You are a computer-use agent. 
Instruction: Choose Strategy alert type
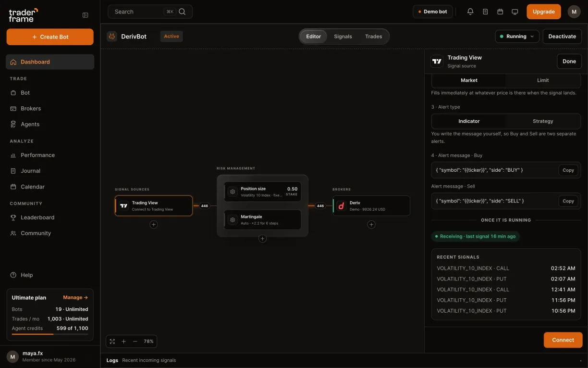543,121
